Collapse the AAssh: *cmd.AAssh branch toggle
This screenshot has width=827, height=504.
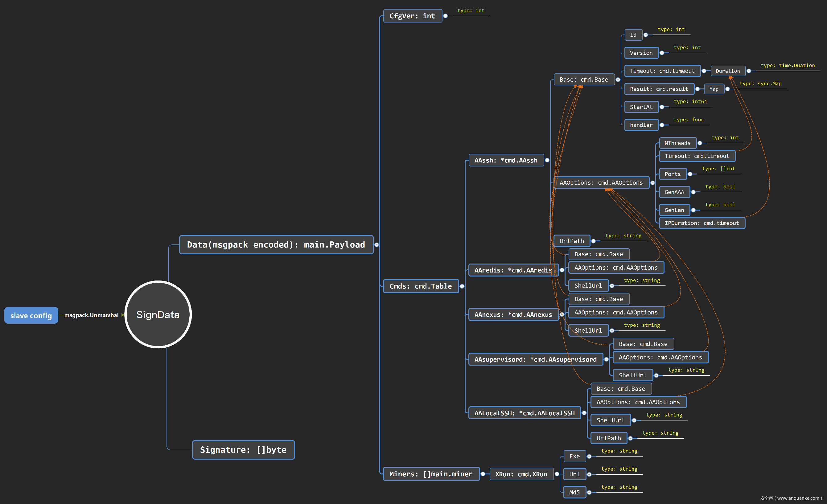[x=547, y=160]
